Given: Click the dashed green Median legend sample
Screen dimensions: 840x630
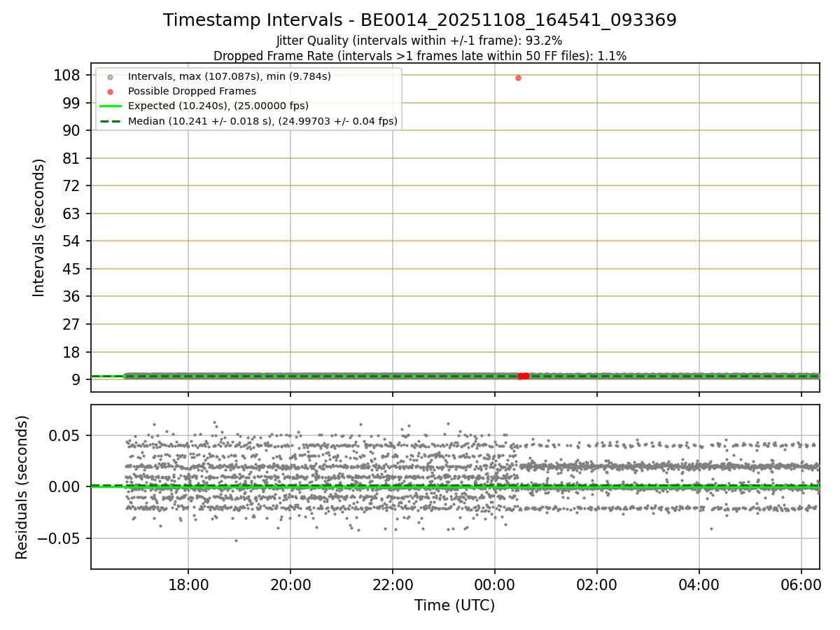Looking at the screenshot, I should coord(110,121).
